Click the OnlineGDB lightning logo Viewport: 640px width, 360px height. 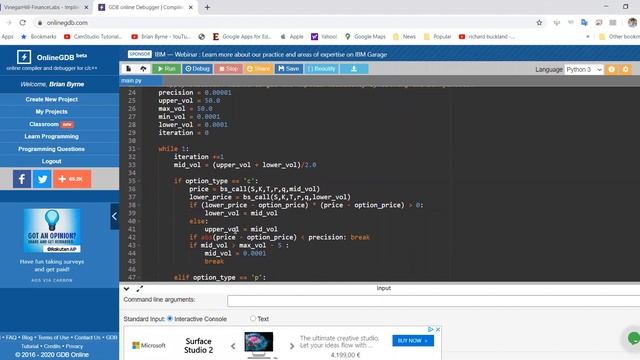(24, 57)
